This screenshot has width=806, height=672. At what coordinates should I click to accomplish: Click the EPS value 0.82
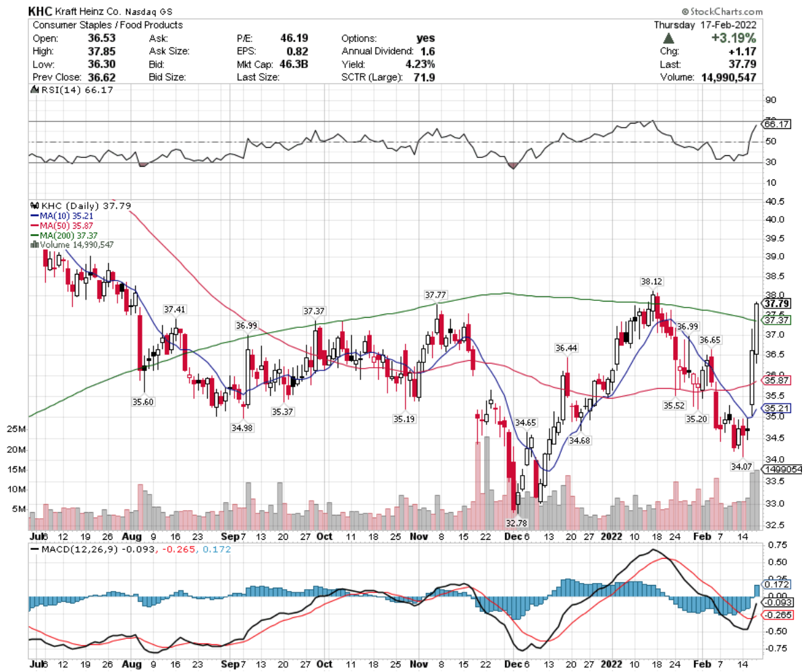[297, 51]
